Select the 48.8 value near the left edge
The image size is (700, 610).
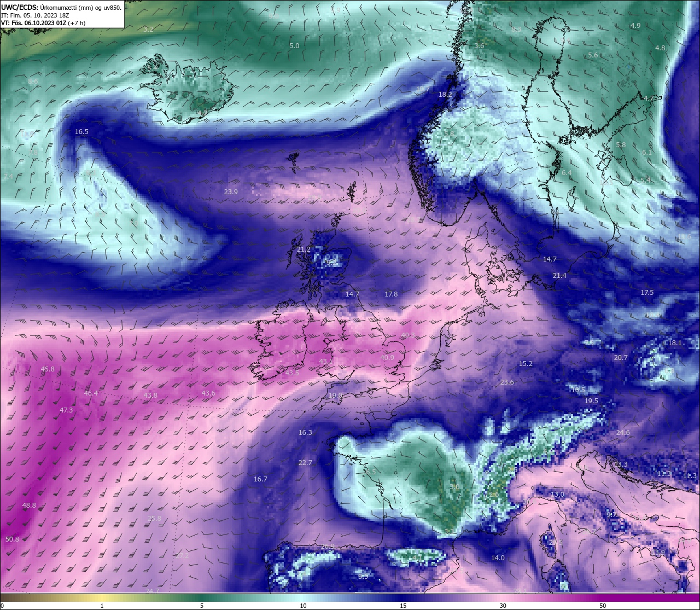click(x=29, y=506)
